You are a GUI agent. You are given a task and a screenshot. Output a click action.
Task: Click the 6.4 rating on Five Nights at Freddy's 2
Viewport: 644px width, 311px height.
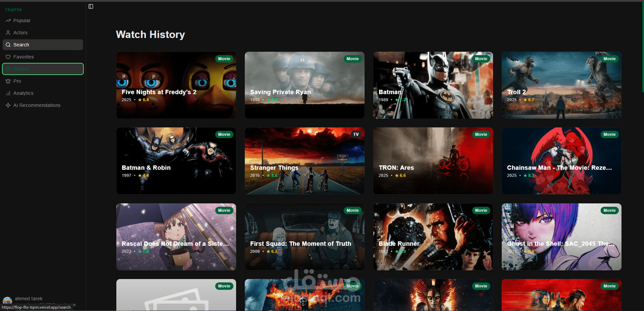tap(143, 100)
